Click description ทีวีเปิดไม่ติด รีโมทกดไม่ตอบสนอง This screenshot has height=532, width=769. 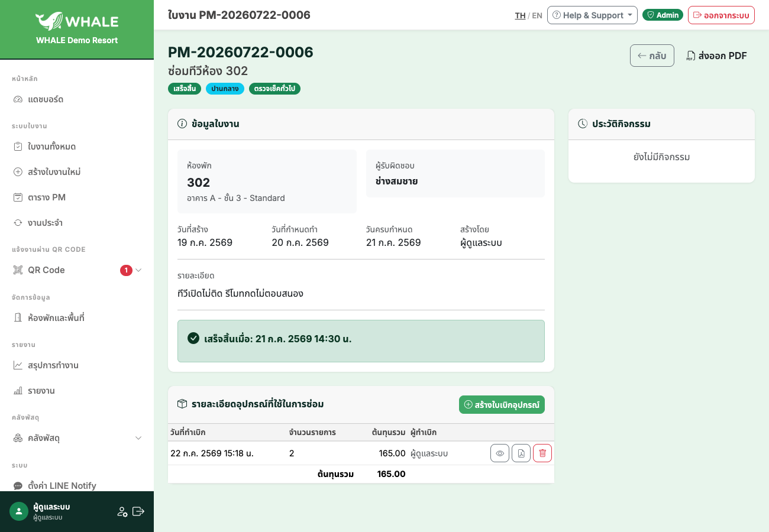(240, 293)
